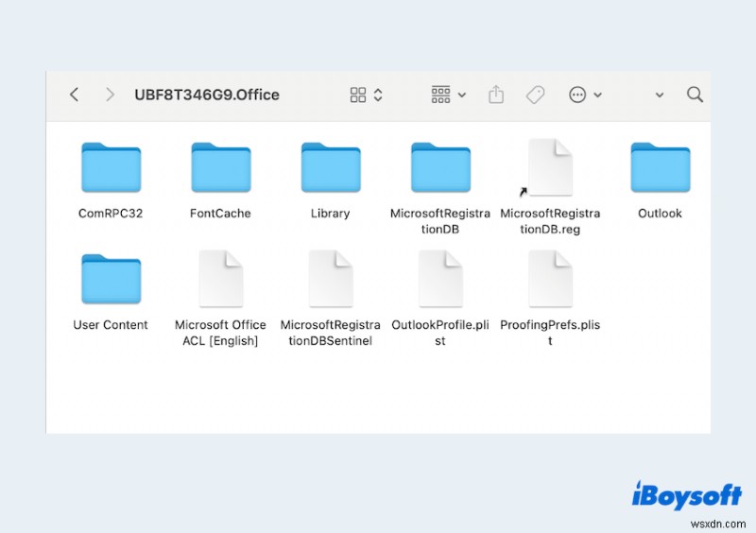Select the Microsoft Office ACL [English] file icon

tap(221, 279)
